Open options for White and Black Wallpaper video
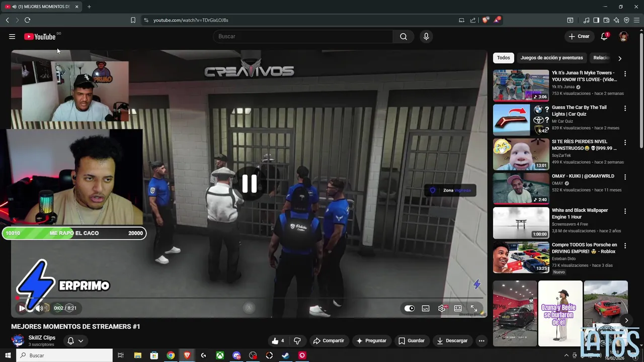 (625, 211)
